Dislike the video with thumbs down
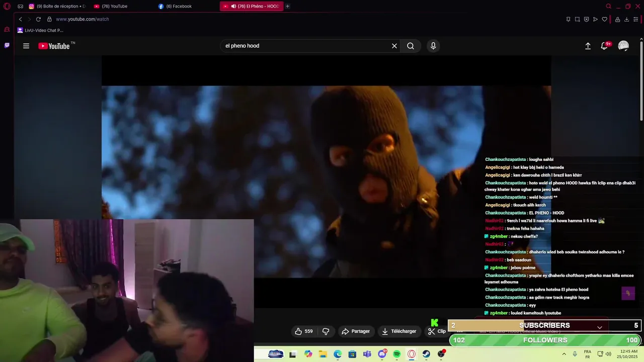The width and height of the screenshot is (644, 362). click(x=326, y=331)
